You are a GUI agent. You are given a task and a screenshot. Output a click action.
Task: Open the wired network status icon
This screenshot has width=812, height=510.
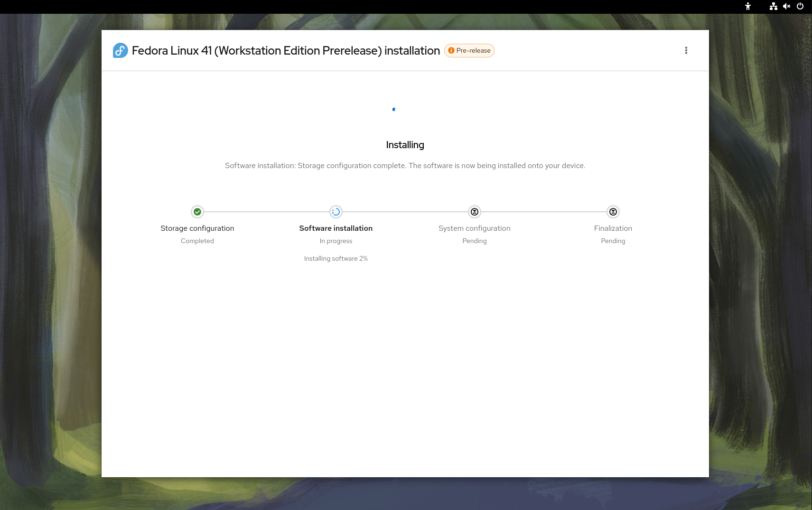(x=774, y=6)
